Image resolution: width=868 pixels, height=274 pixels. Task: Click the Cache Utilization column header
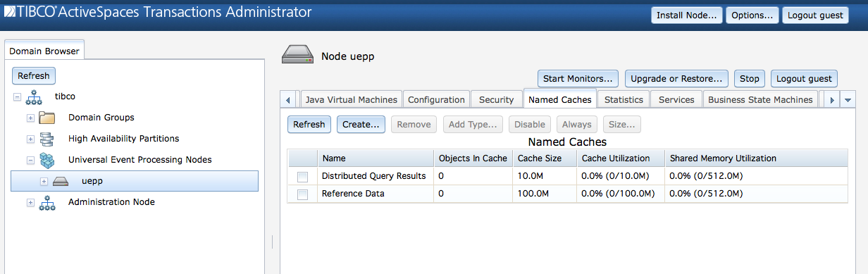pyautogui.click(x=621, y=158)
